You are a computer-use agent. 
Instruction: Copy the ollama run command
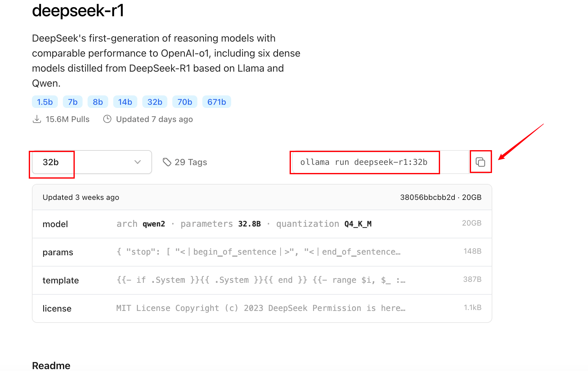pyautogui.click(x=480, y=162)
